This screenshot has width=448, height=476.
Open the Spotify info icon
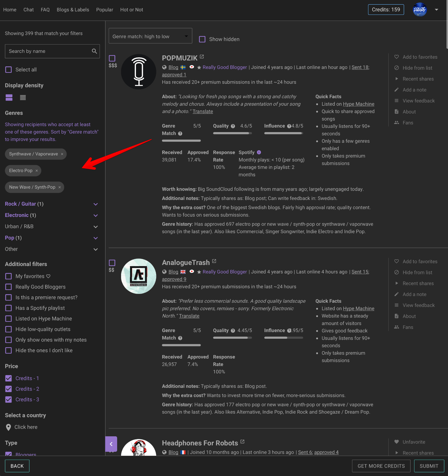point(259,152)
